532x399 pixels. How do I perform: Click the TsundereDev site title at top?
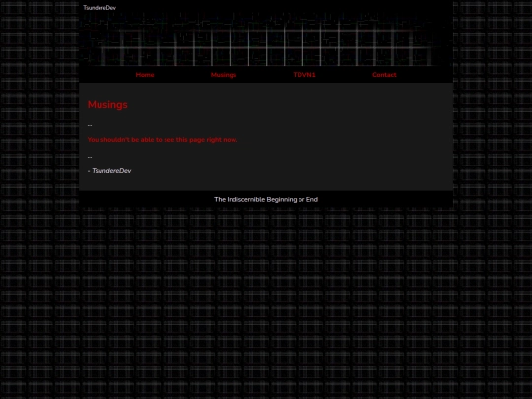pyautogui.click(x=100, y=8)
